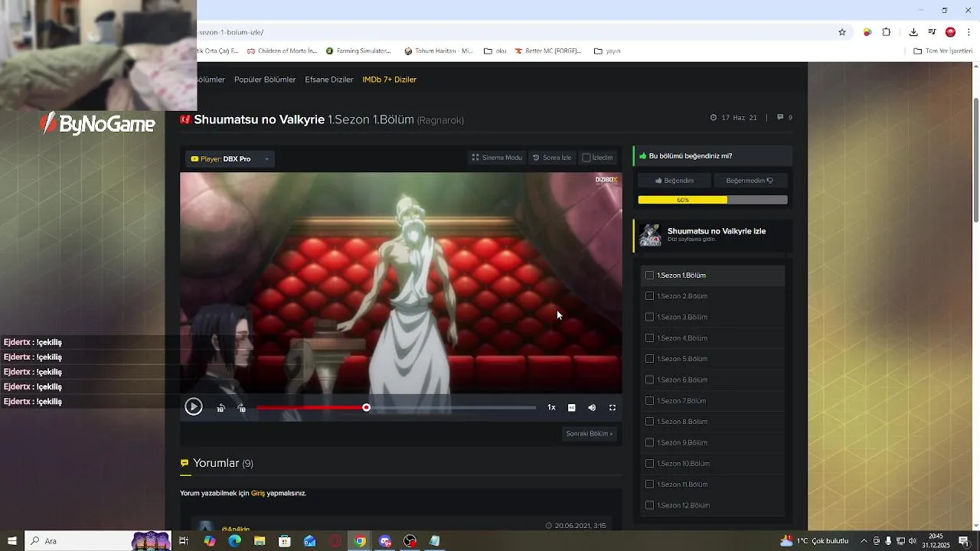The width and height of the screenshot is (980, 551).
Task: Open the Chrome extensions puzzle icon
Action: [x=887, y=32]
